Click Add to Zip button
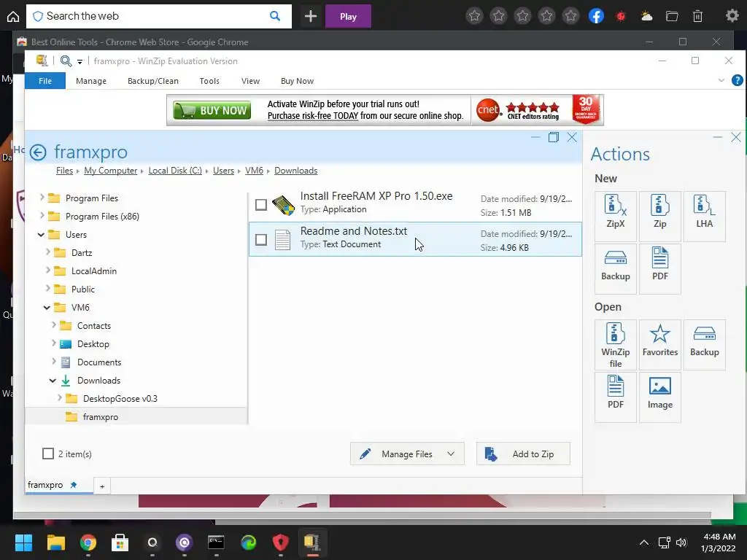The width and height of the screenshot is (747, 560). [x=523, y=454]
